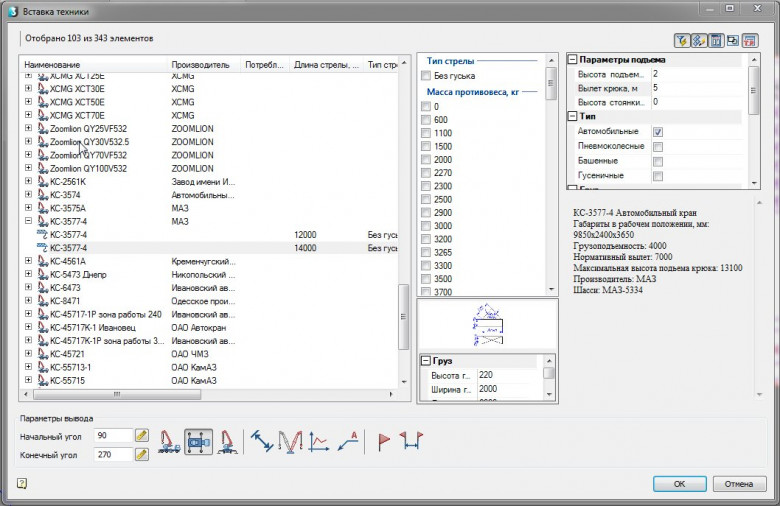The height and width of the screenshot is (506, 780).
Task: Sort by Длина стрелы column header
Action: pyautogui.click(x=326, y=65)
